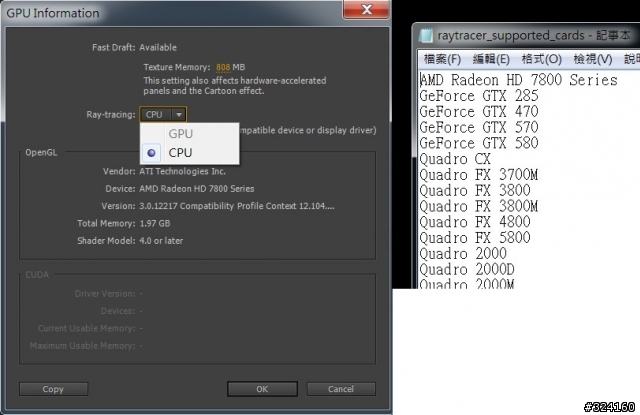The image size is (640, 415).
Task: Click the 'GPU Information' title bar
Action: tap(53, 13)
